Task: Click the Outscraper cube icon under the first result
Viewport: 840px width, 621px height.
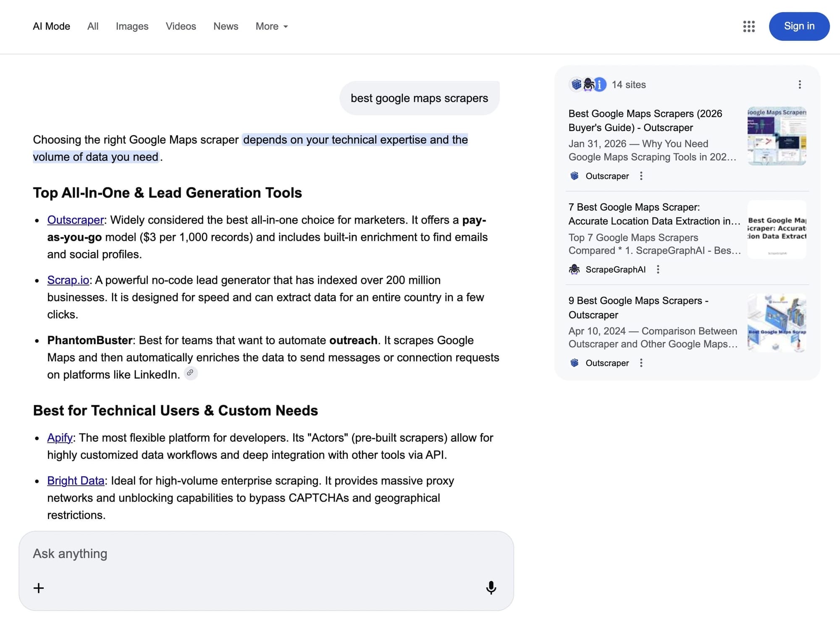Action: (574, 176)
